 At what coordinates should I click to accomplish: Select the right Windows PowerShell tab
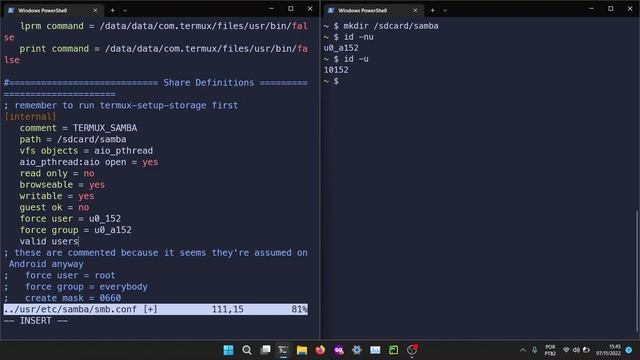[372, 10]
